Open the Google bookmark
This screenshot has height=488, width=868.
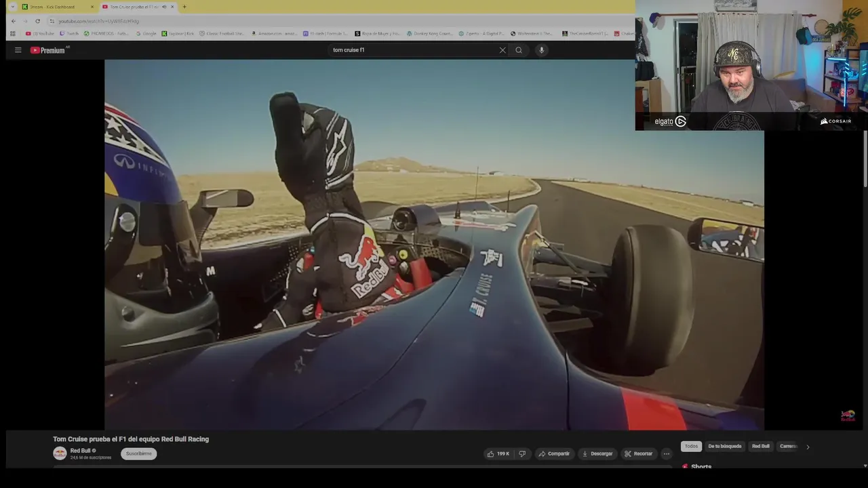pos(146,33)
